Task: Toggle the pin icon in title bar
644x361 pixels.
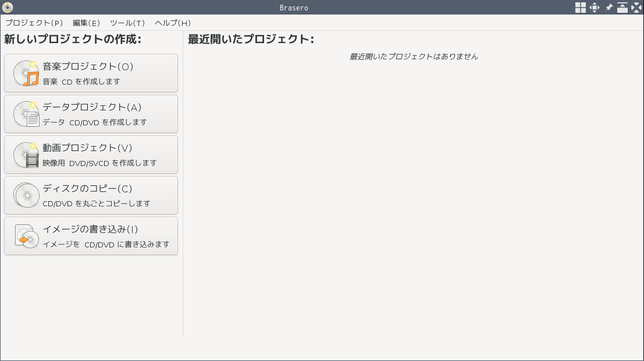Action: 609,8
